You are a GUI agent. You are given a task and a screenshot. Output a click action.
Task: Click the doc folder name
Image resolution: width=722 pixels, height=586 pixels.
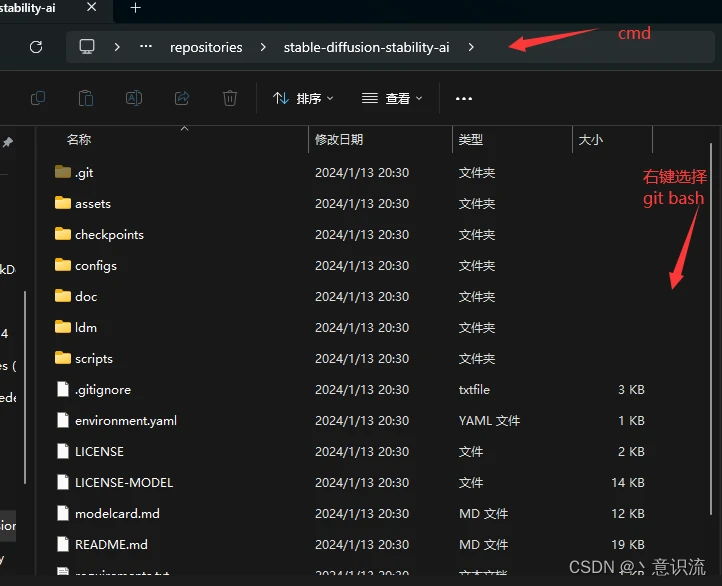(86, 296)
